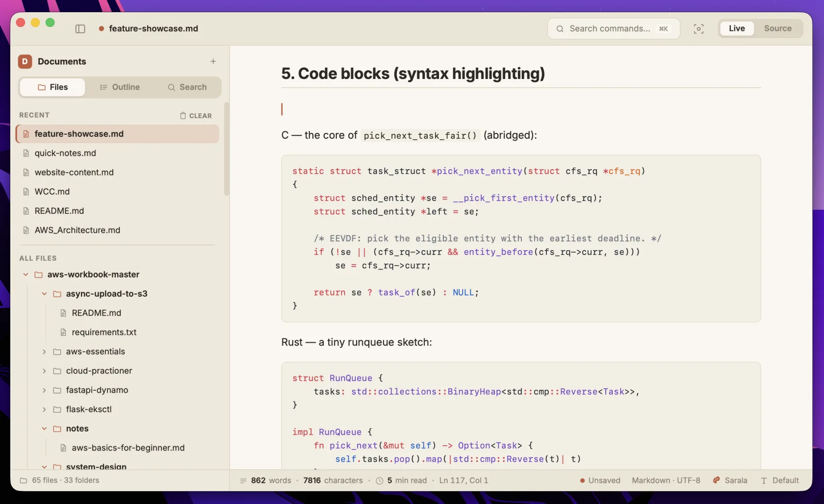This screenshot has height=504, width=824.
Task: Click the async-upload-to-s3 folder icon
Action: (57, 294)
